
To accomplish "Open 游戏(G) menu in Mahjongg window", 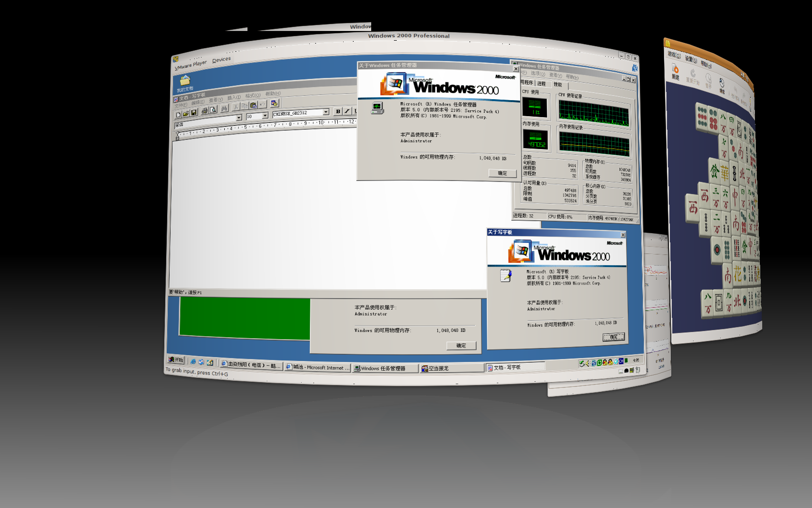I will [674, 55].
